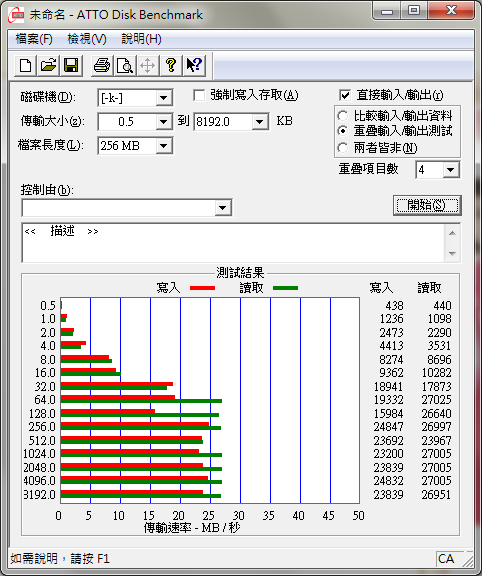Click the description box scroll down arrow
The width and height of the screenshot is (482, 576).
pos(452,253)
